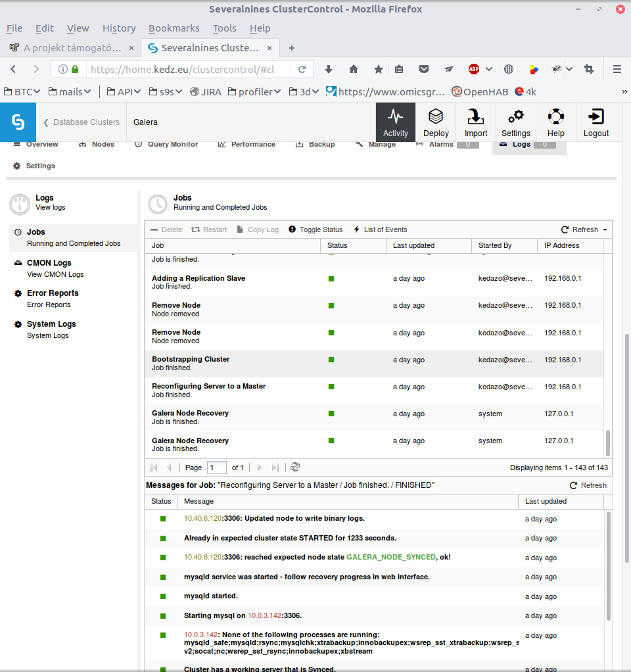Click Toggle Status in the jobs toolbar
The image size is (631, 672).
click(315, 229)
